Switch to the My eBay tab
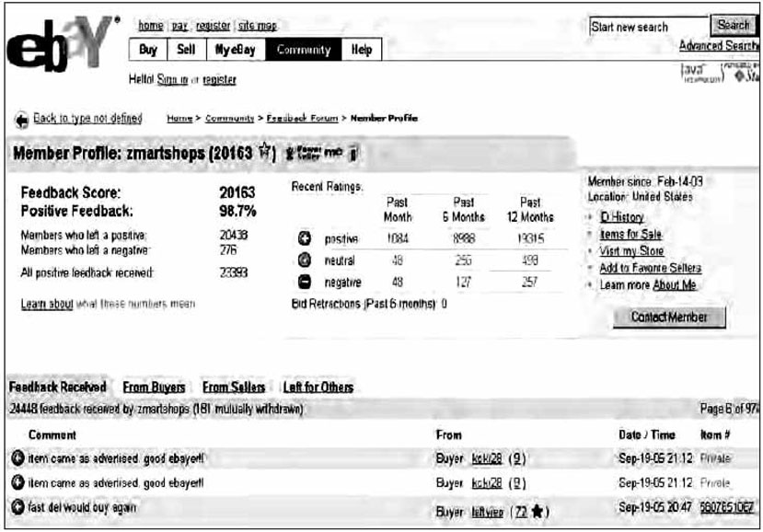 click(236, 51)
